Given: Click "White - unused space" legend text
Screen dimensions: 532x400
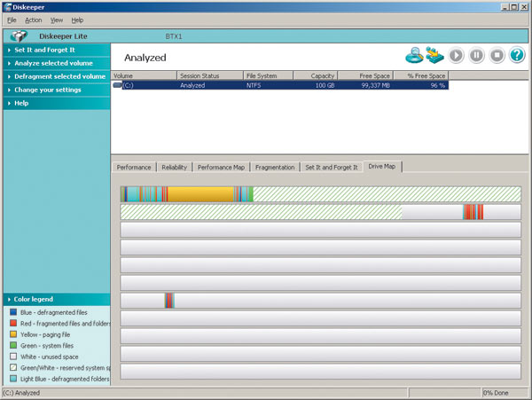Looking at the screenshot, I should tap(49, 357).
